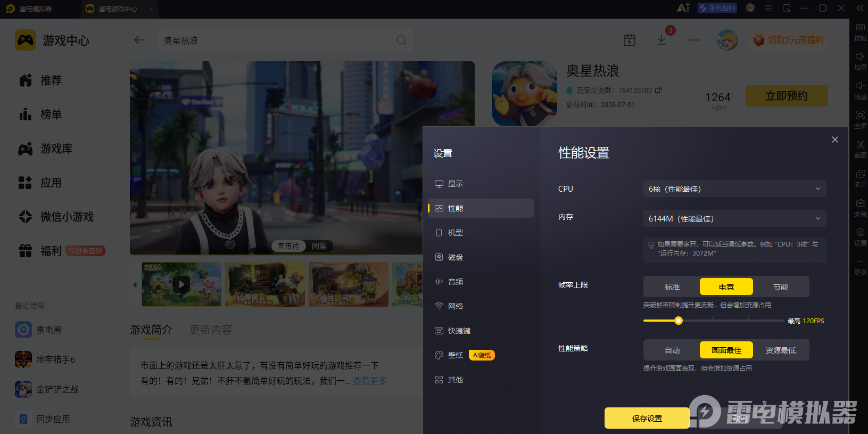Click the 奥星热浪 game app icon
The image size is (868, 434).
click(x=524, y=93)
